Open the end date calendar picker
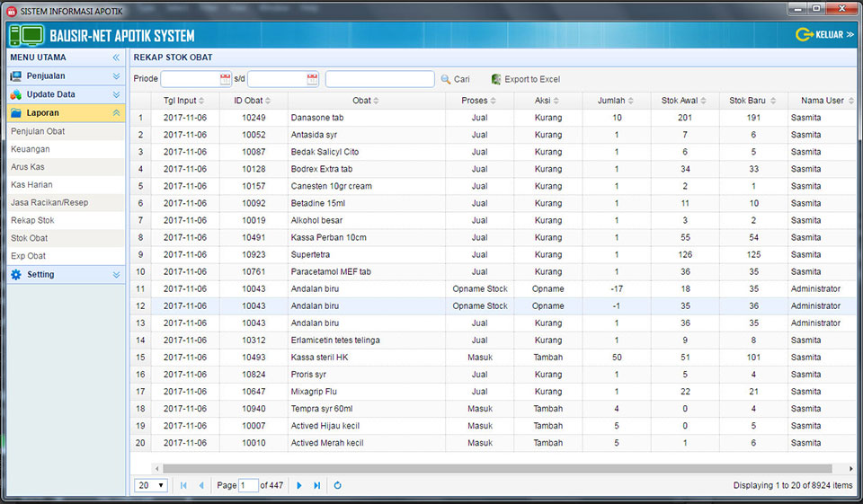Image resolution: width=863 pixels, height=504 pixels. (312, 79)
